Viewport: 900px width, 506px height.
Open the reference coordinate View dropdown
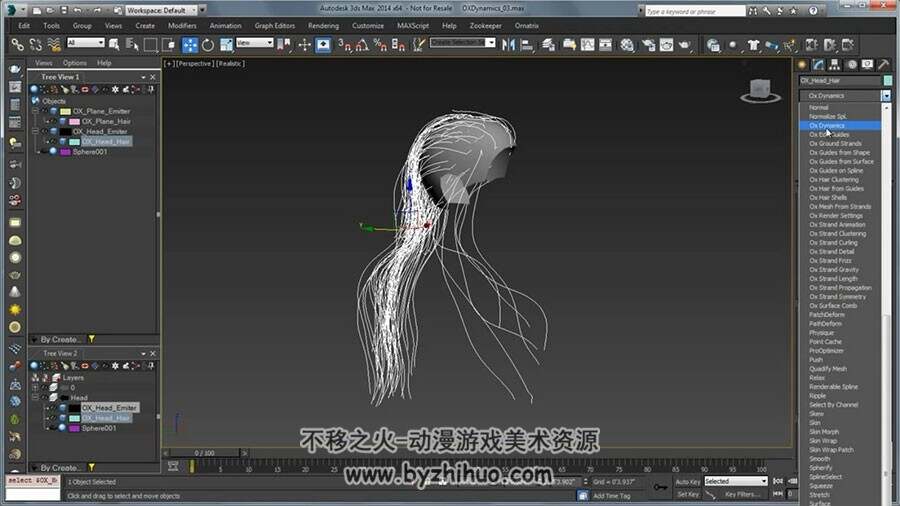coord(254,43)
